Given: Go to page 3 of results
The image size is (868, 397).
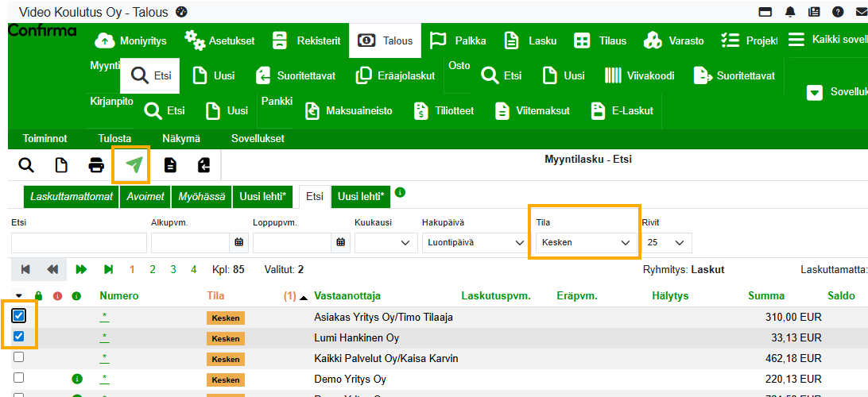Looking at the screenshot, I should coord(173,270).
